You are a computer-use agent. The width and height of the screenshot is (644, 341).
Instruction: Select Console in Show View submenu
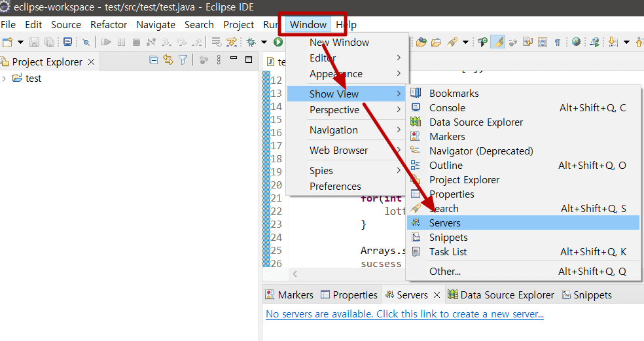(524, 108)
